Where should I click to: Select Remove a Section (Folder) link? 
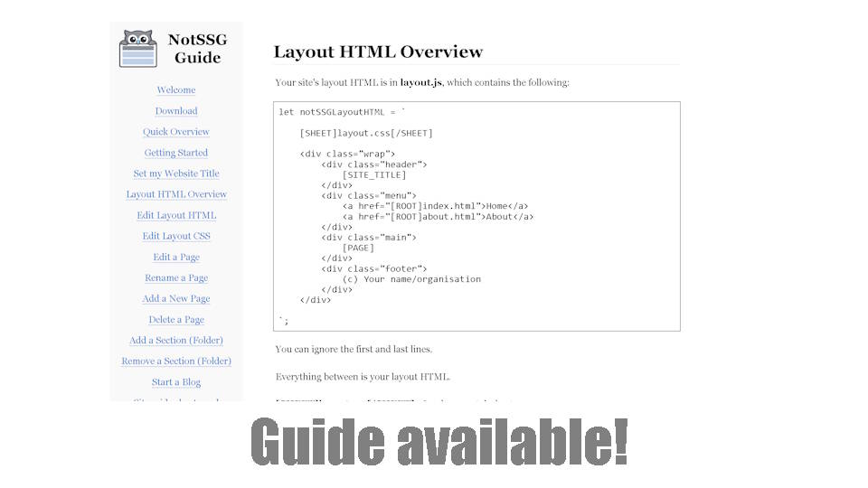click(176, 361)
